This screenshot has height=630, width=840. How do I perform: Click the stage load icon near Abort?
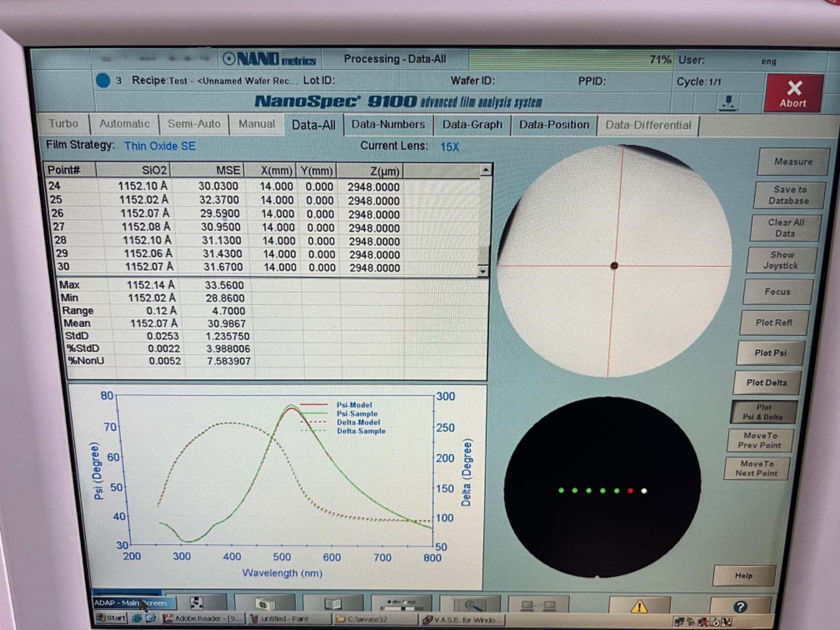[728, 103]
